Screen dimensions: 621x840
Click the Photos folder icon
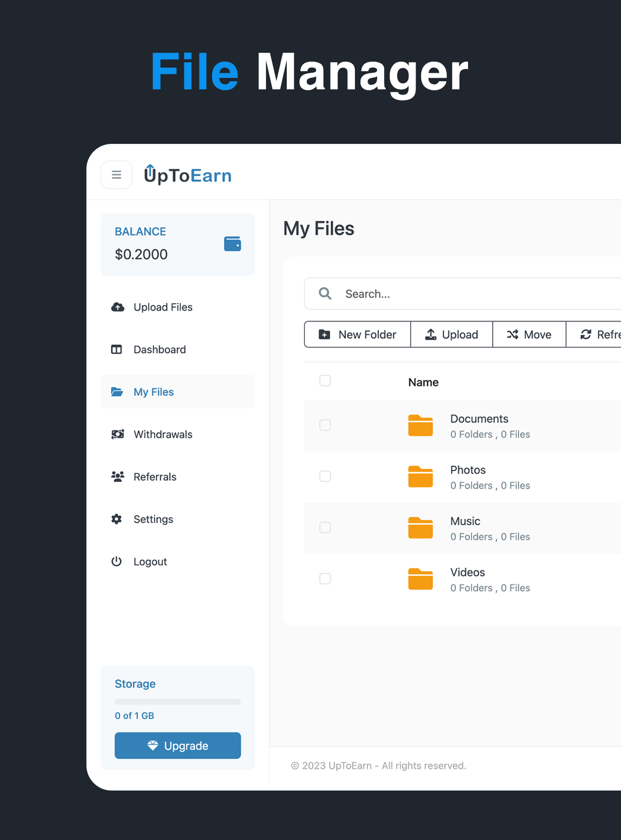[421, 476]
